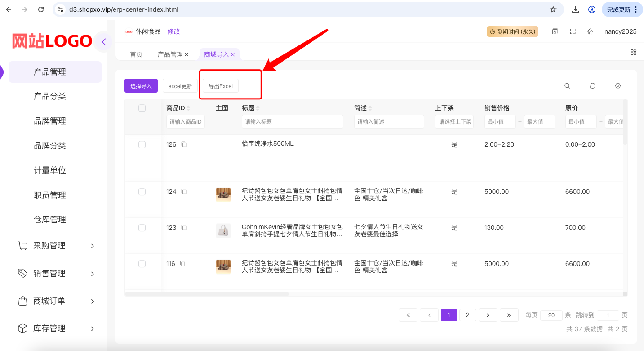Expand the 库存管理 sidebar menu
Screen dimensions: 644x351
57,328
